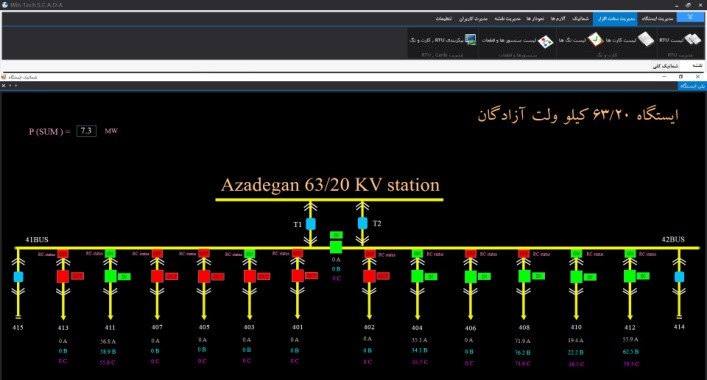Click feeder 408 green breaker square

coord(524,276)
